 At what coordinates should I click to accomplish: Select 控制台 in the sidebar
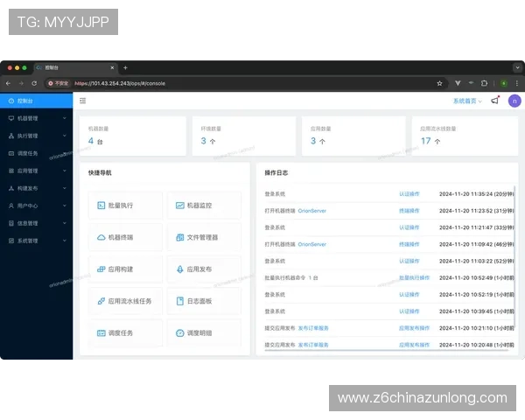pyautogui.click(x=37, y=101)
